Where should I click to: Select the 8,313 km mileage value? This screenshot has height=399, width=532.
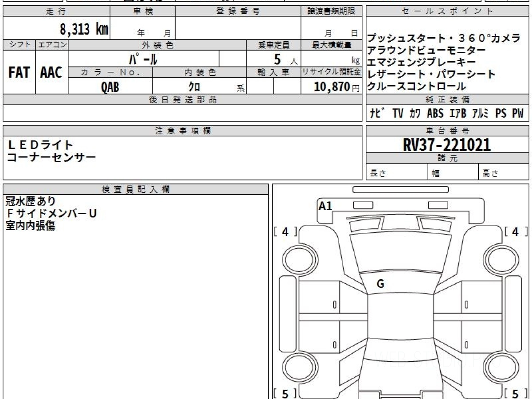click(84, 29)
